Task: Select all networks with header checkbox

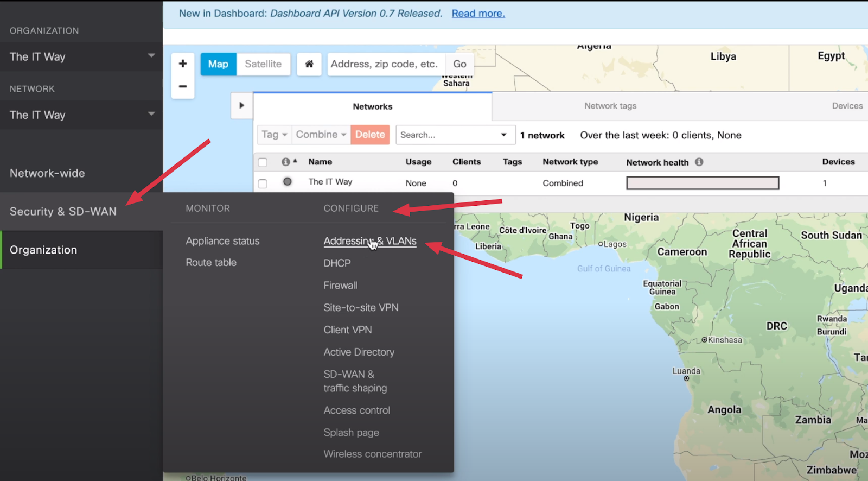Action: pyautogui.click(x=263, y=162)
